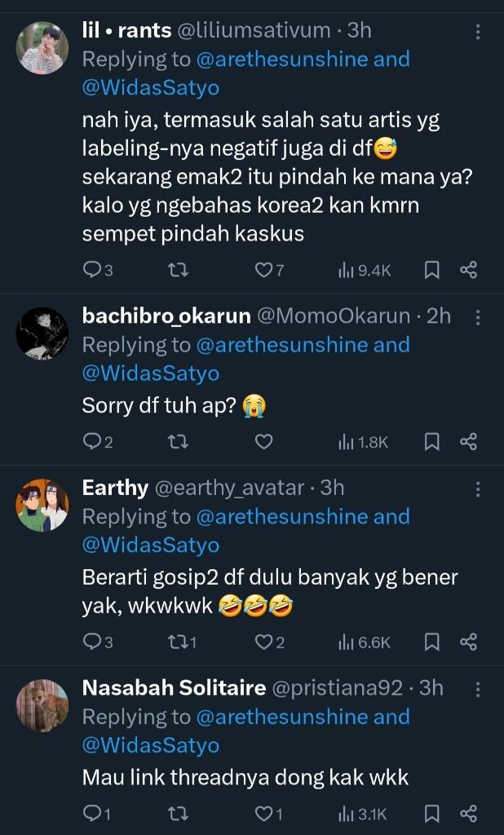
Task: Open the share icon on Earthy's reply
Action: click(x=471, y=642)
